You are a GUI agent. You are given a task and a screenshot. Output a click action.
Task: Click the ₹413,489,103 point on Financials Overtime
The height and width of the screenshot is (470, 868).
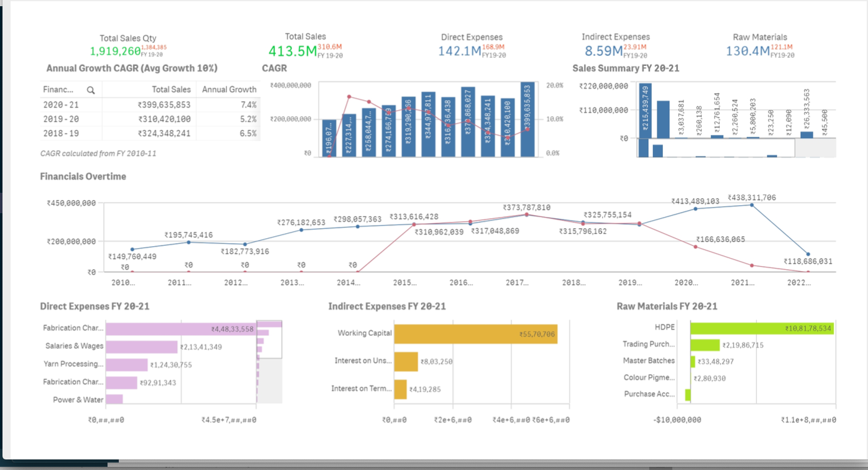tap(695, 209)
